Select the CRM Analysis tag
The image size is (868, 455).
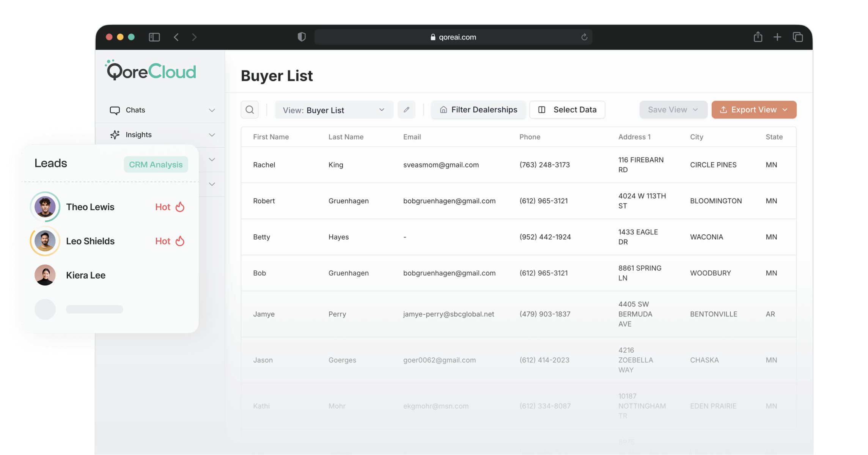[x=156, y=165]
